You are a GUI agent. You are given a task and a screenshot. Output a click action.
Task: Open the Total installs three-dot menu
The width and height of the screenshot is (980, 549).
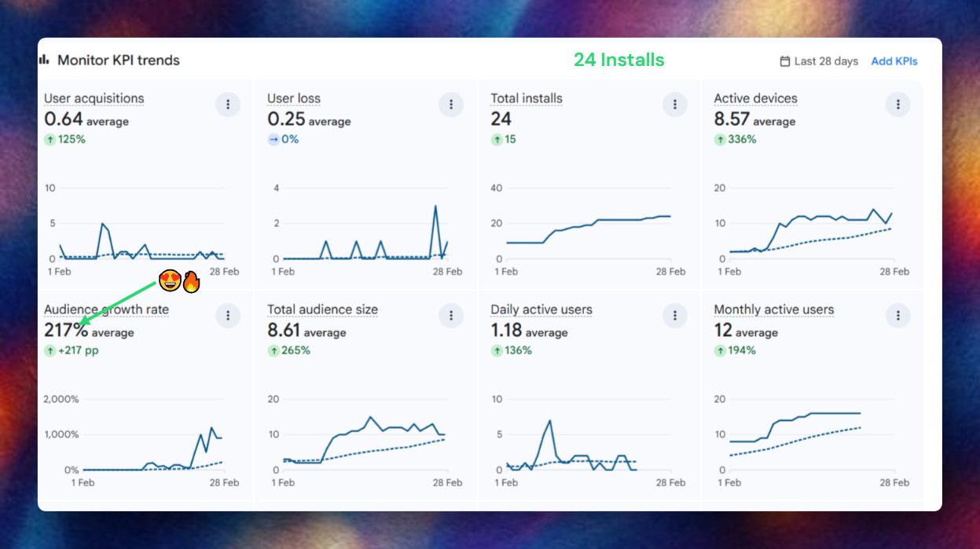coord(674,104)
